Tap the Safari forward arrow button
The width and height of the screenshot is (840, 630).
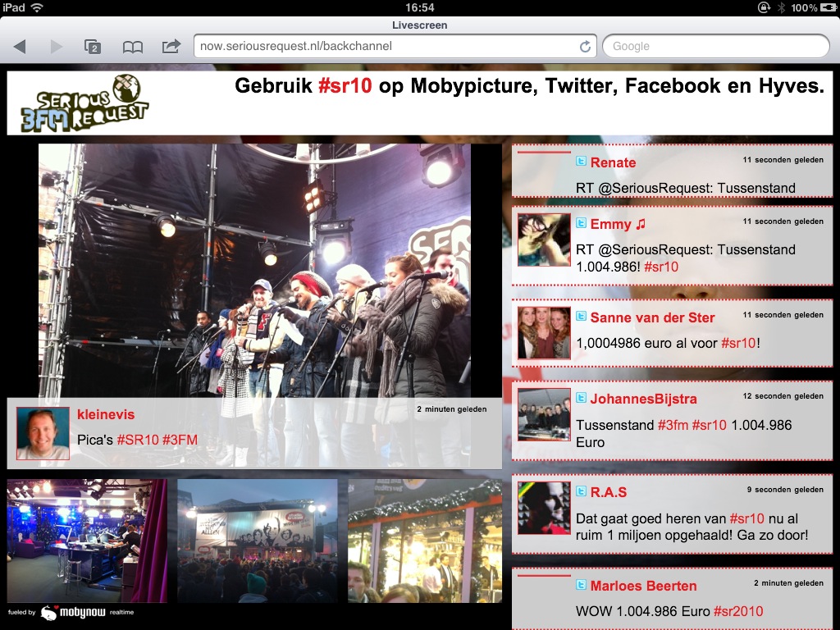pos(56,47)
